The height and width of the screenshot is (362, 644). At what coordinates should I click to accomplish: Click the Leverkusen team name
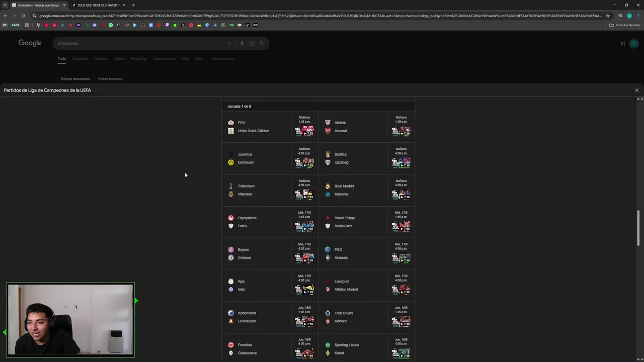click(x=247, y=321)
